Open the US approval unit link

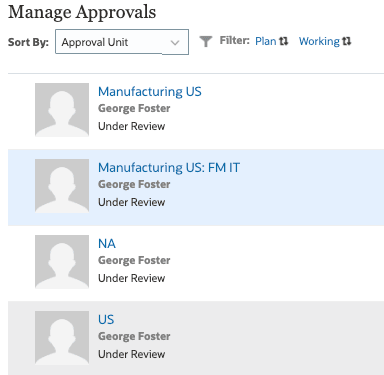coord(106,320)
